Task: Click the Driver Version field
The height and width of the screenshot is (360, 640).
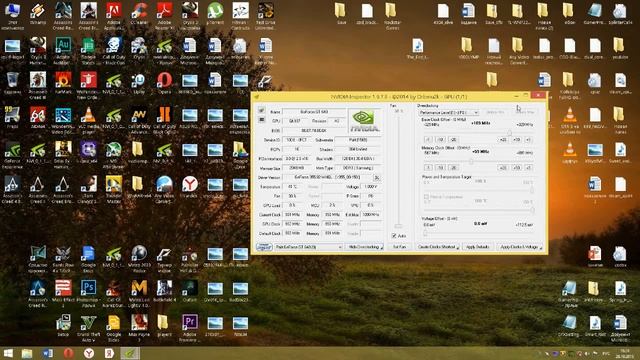Action: pyautogui.click(x=327, y=178)
